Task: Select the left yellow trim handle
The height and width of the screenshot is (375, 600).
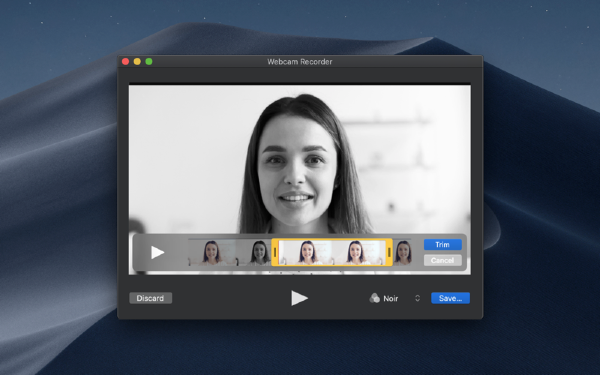Action: point(275,252)
